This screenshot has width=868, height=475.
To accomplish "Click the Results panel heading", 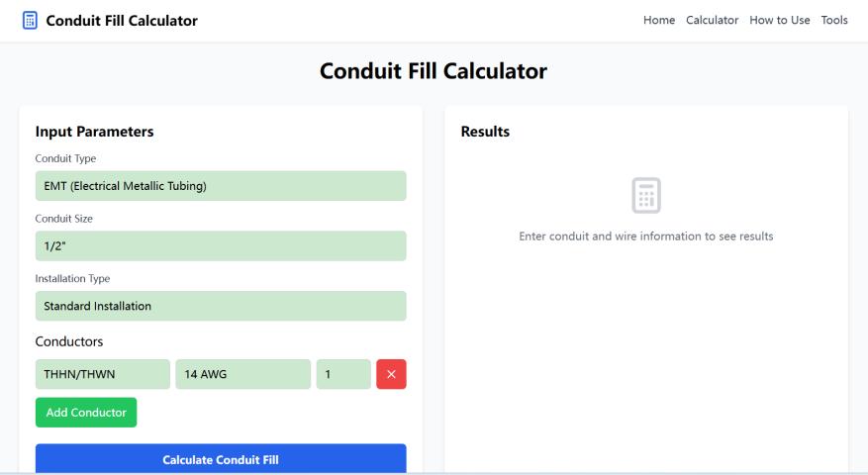I will click(x=485, y=132).
